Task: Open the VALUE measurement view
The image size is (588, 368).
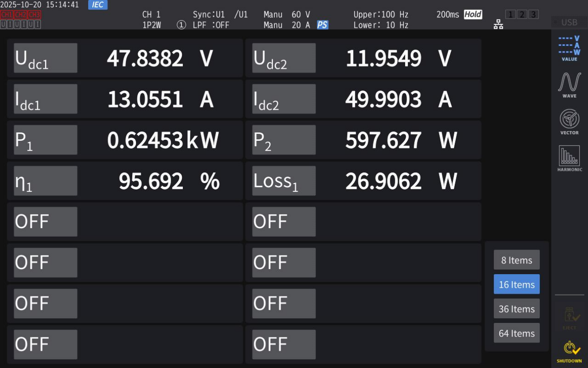Action: point(569,48)
